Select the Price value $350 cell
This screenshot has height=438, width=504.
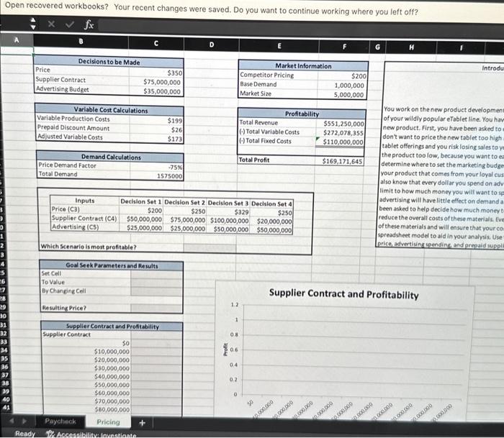(x=156, y=73)
